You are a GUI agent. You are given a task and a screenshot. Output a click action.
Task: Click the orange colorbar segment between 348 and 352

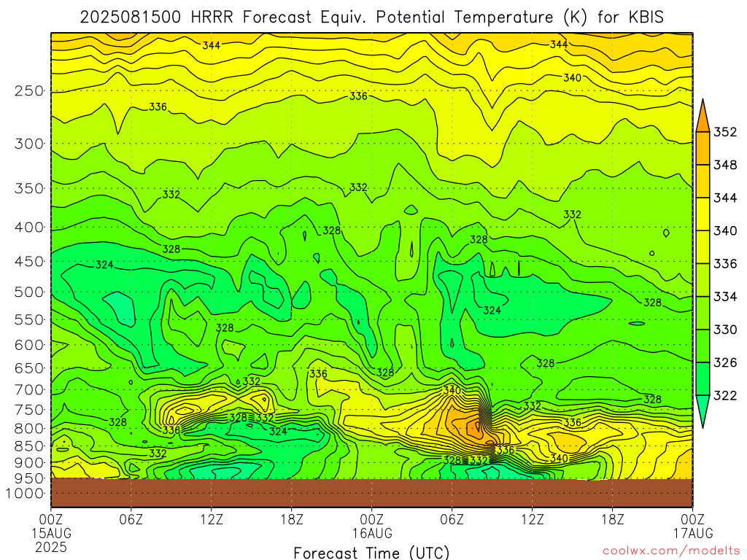703,149
